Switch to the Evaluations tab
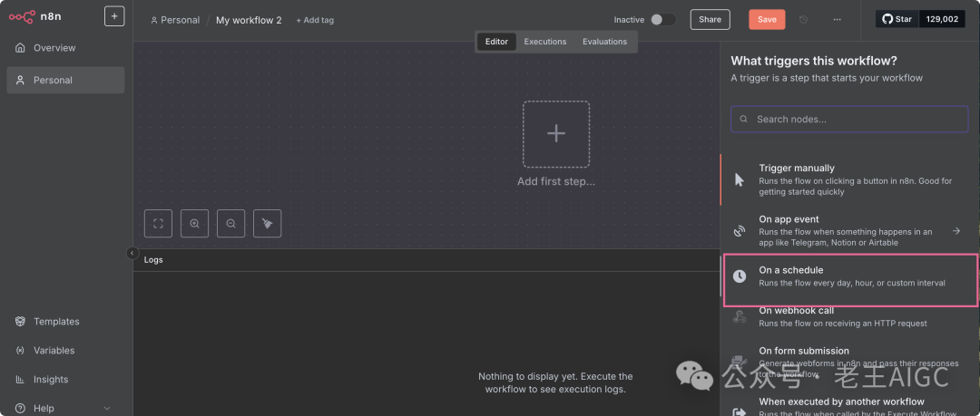980x416 pixels. tap(604, 42)
